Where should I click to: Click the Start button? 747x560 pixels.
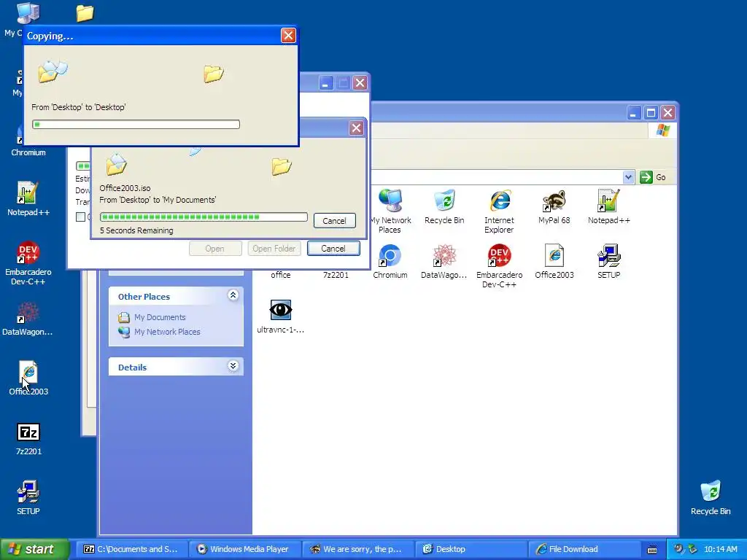click(x=34, y=550)
